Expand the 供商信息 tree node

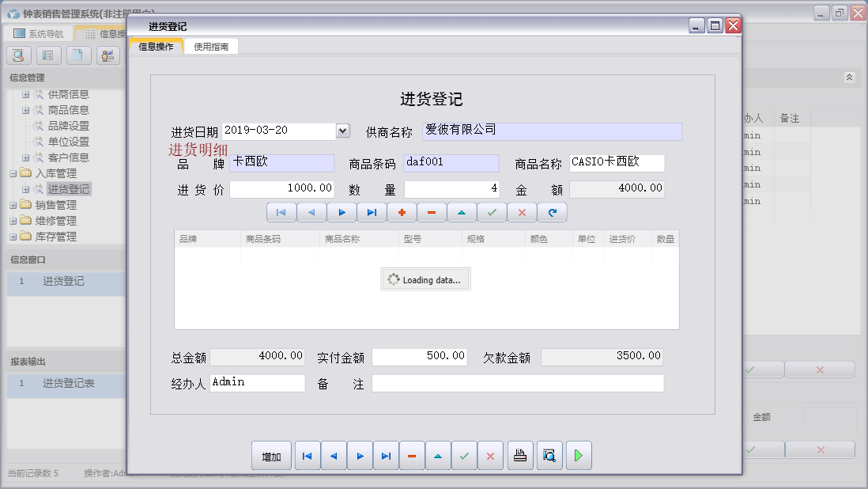(x=25, y=94)
